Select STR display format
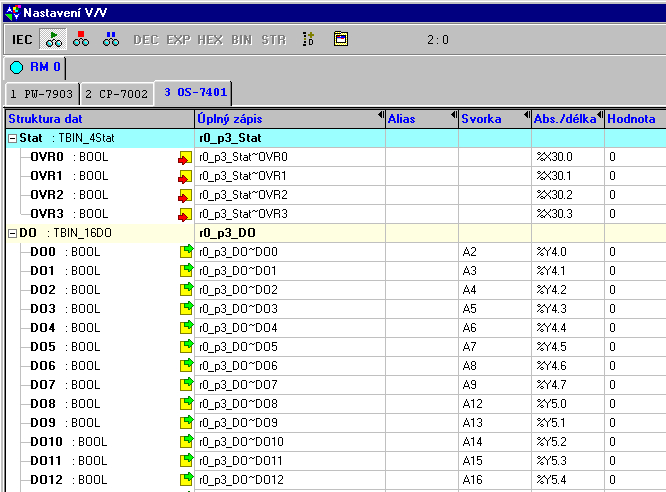666x492 pixels. click(x=274, y=40)
